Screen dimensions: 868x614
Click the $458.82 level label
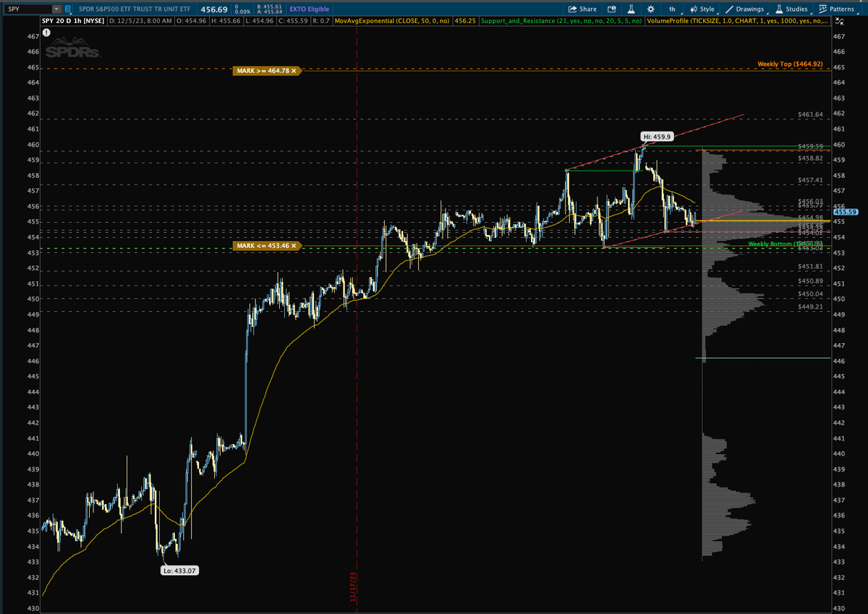coord(811,158)
